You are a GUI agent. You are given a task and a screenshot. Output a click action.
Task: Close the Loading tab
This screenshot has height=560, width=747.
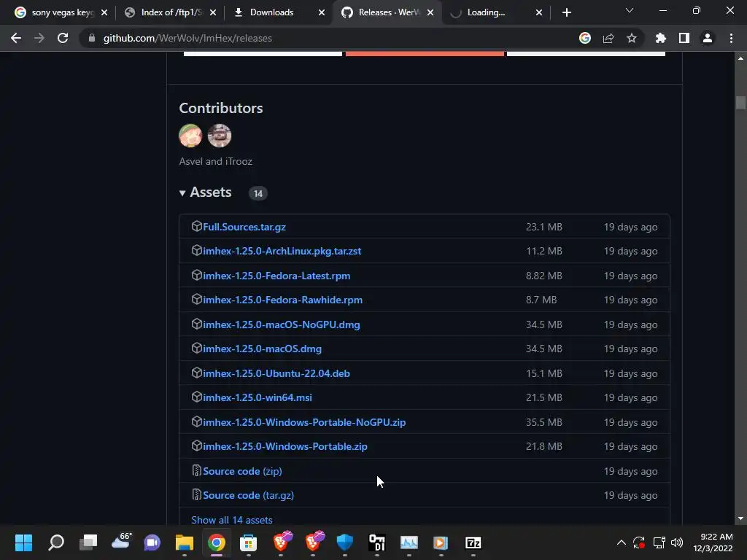click(539, 12)
